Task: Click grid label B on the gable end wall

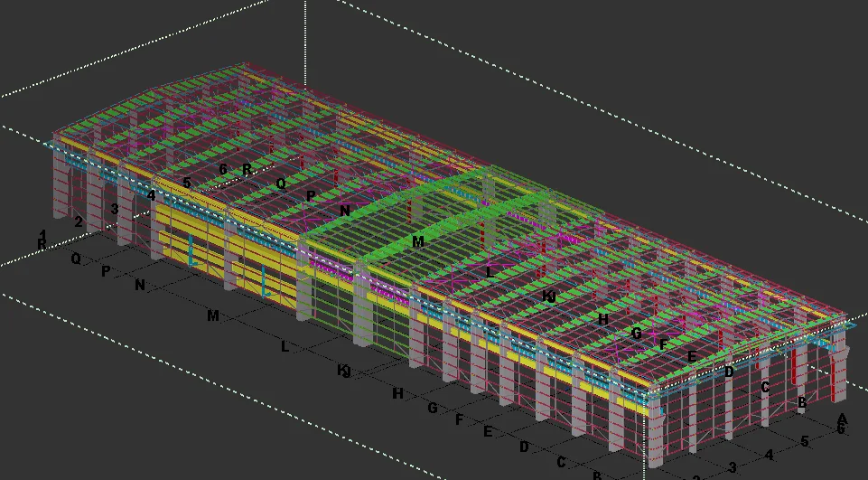Action: pyautogui.click(x=801, y=403)
